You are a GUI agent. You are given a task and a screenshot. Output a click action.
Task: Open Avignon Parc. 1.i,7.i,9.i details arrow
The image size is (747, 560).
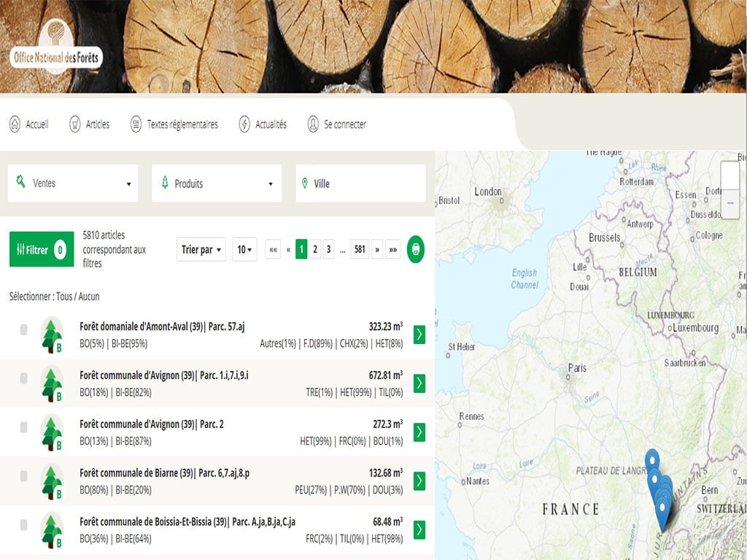coord(419,384)
